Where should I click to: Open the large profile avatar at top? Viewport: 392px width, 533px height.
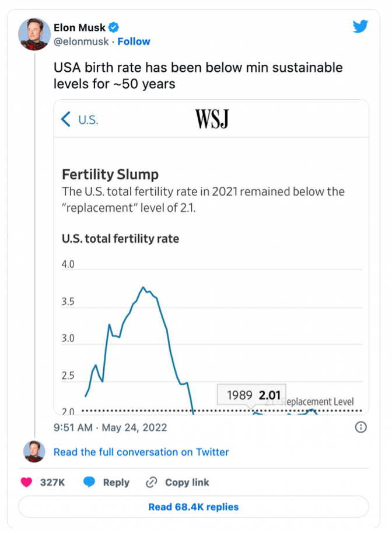point(34,34)
